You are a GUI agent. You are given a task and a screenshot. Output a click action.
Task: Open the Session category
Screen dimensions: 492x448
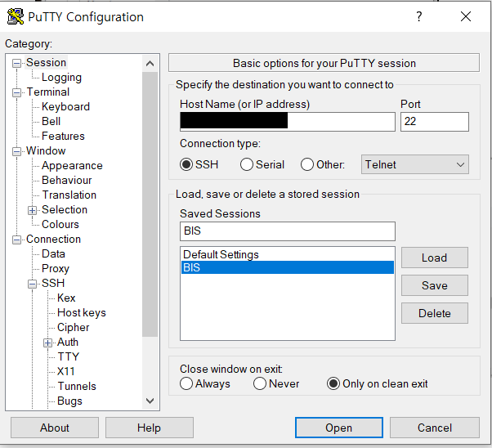point(46,62)
